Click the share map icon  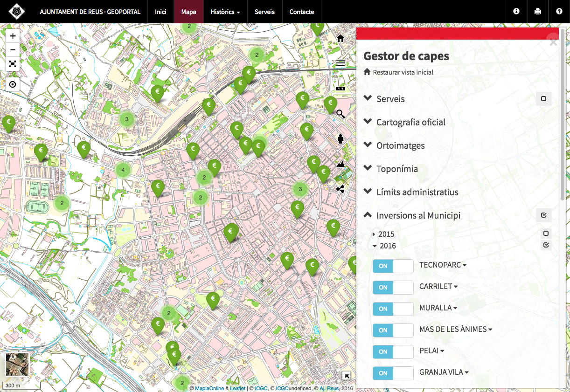pyautogui.click(x=340, y=189)
